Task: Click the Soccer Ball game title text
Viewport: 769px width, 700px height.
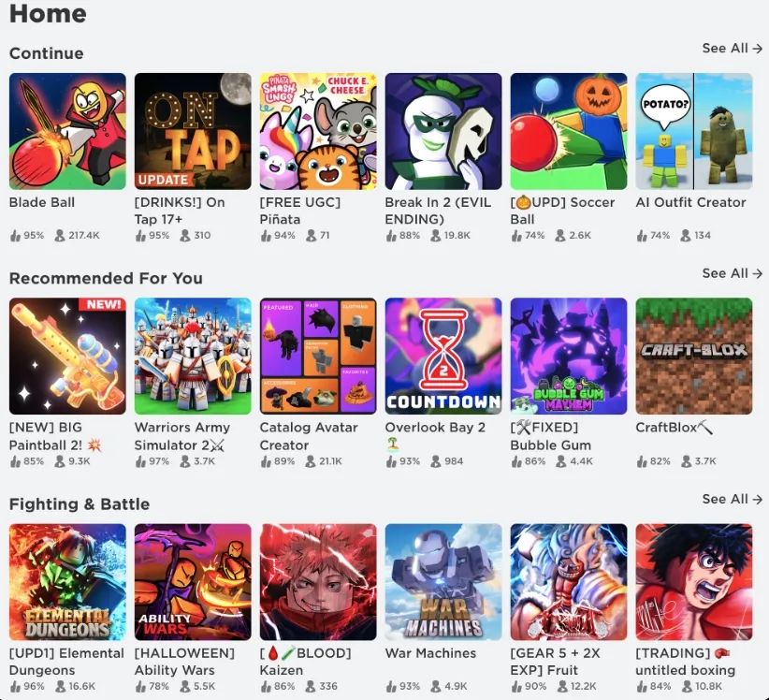Action: tap(562, 211)
